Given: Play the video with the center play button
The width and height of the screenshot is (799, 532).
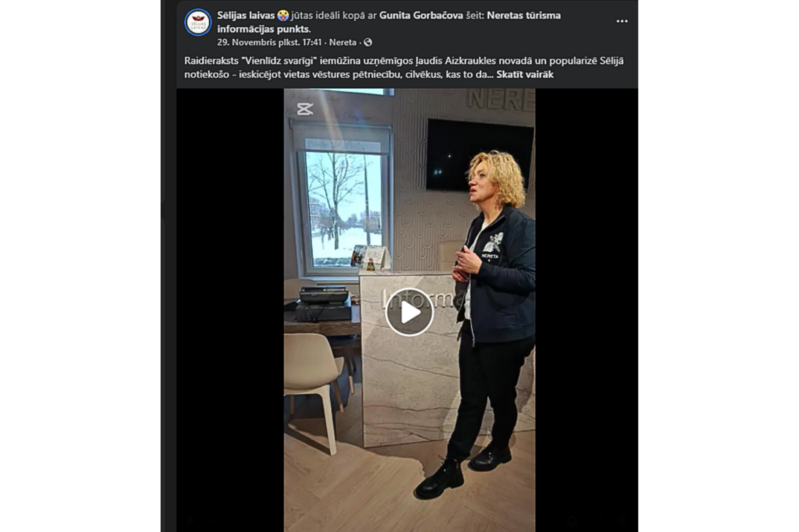Looking at the screenshot, I should pos(409,312).
